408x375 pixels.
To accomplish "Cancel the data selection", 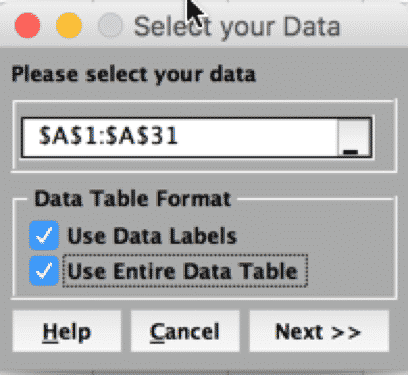I will tap(185, 331).
